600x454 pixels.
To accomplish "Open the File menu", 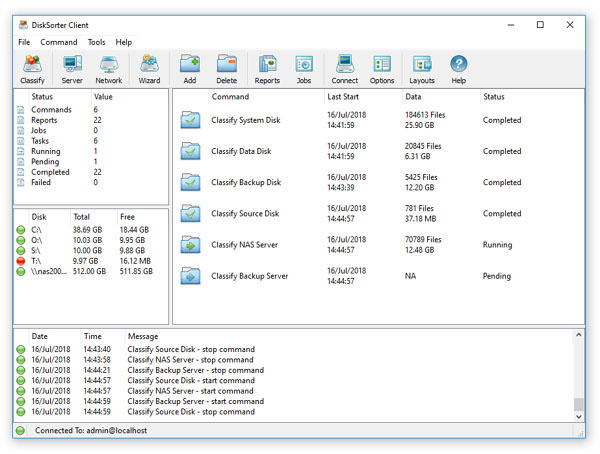I will pyautogui.click(x=24, y=42).
